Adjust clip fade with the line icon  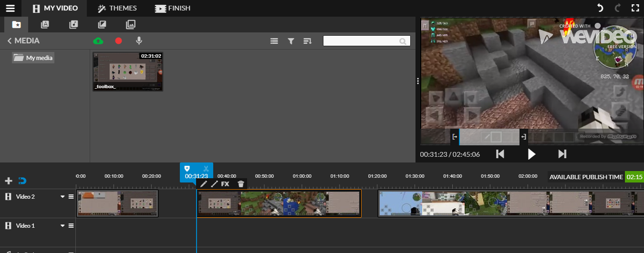(214, 184)
